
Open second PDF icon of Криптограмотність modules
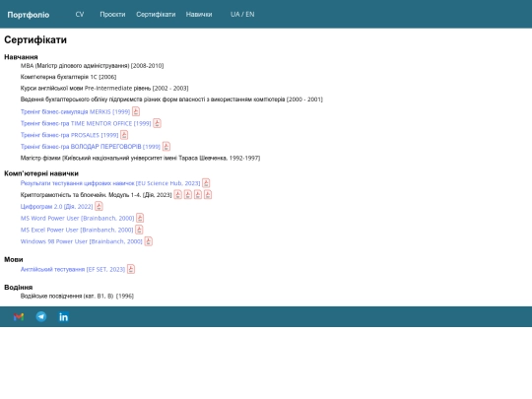188,194
